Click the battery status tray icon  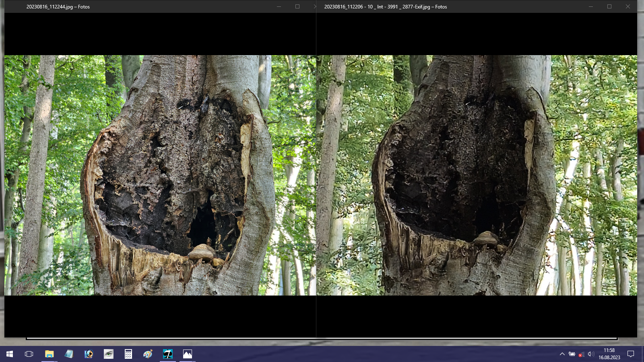[572, 354]
